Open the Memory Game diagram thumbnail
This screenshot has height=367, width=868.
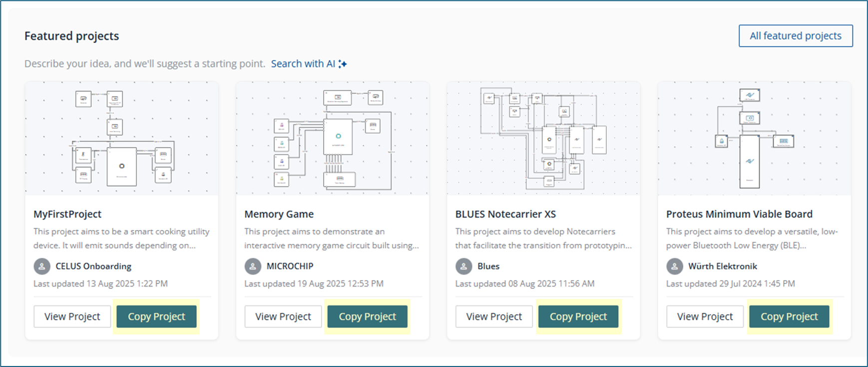point(333,138)
